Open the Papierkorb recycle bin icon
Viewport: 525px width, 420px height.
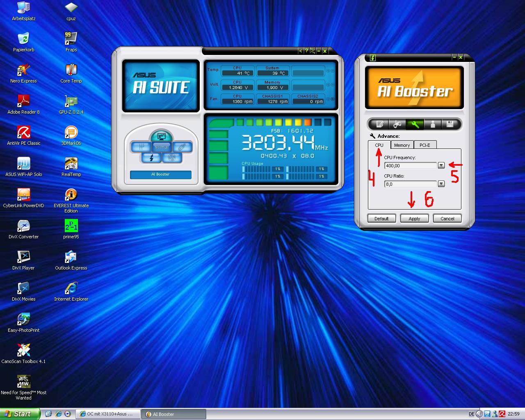click(24, 42)
